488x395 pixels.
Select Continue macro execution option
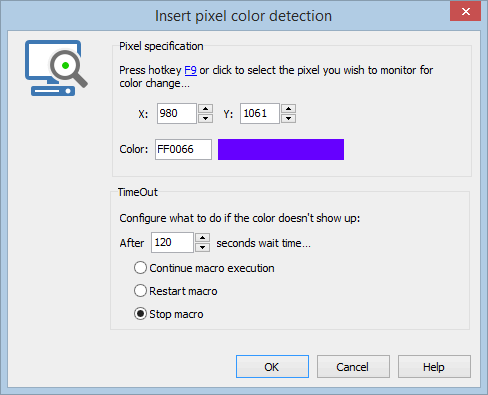tap(204, 268)
